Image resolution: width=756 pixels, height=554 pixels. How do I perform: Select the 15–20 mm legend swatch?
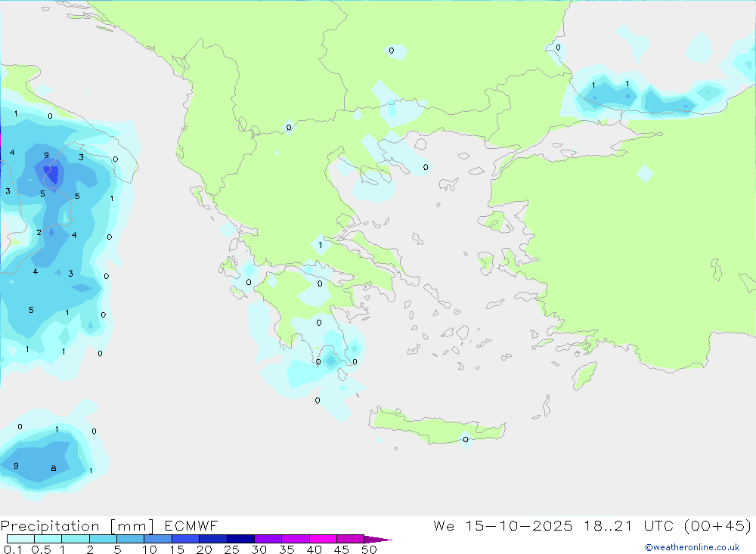pyautogui.click(x=186, y=539)
